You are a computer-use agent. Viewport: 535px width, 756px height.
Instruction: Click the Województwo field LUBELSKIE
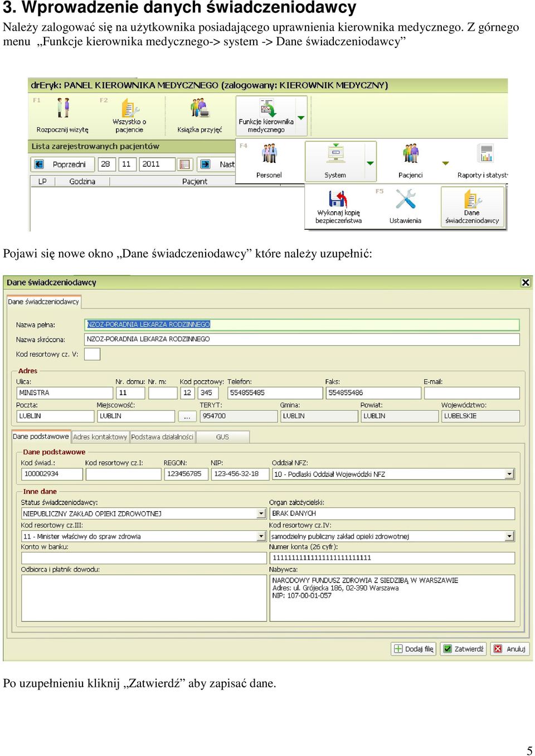click(x=480, y=416)
